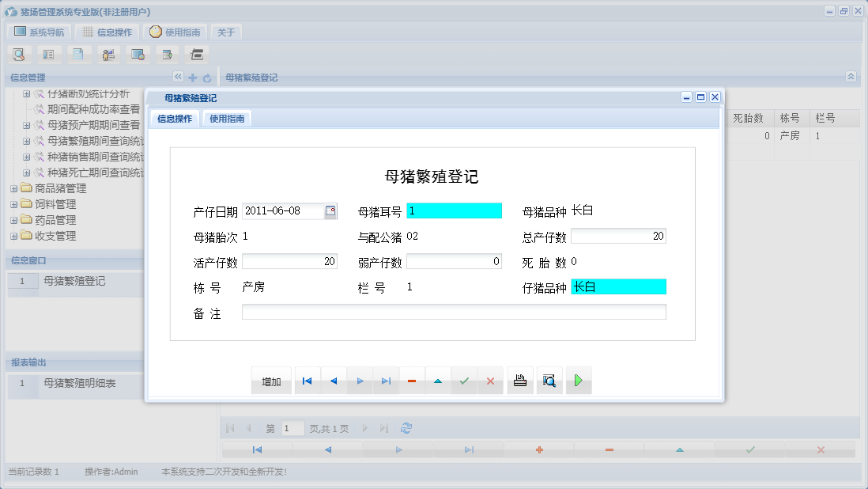Print the breeding record using printer icon
The image size is (868, 489).
click(x=519, y=381)
